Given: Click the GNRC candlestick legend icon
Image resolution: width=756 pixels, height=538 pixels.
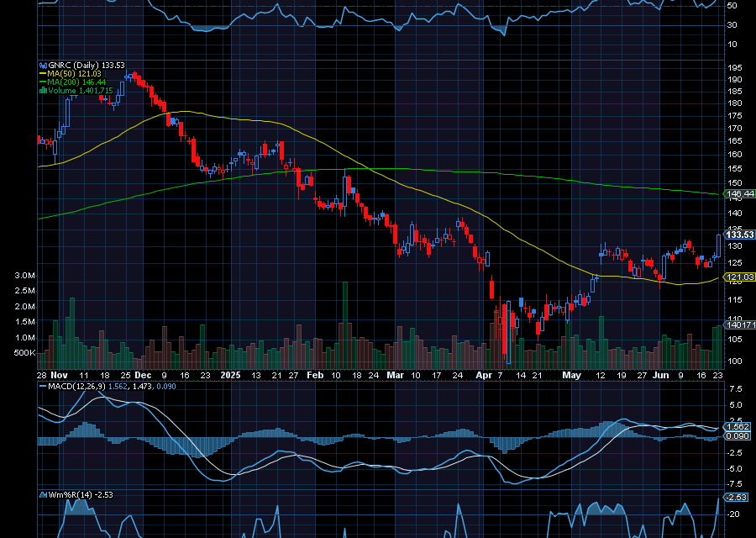Looking at the screenshot, I should tap(43, 66).
